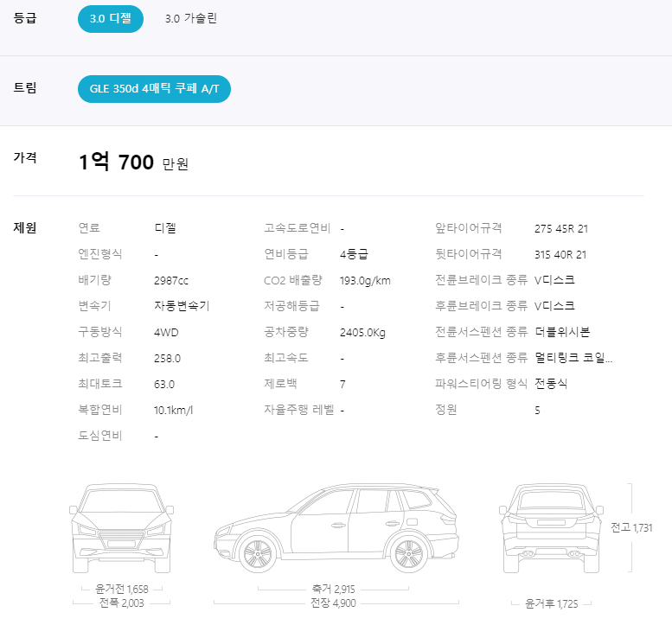Image resolution: width=672 pixels, height=625 pixels.
Task: Click the 윤거후 1,725 dimension label
Action: coord(552,604)
